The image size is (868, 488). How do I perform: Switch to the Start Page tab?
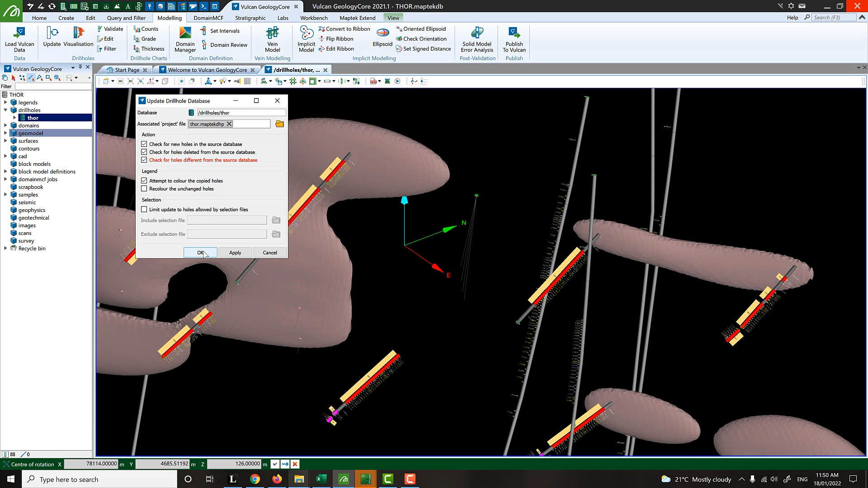click(127, 70)
